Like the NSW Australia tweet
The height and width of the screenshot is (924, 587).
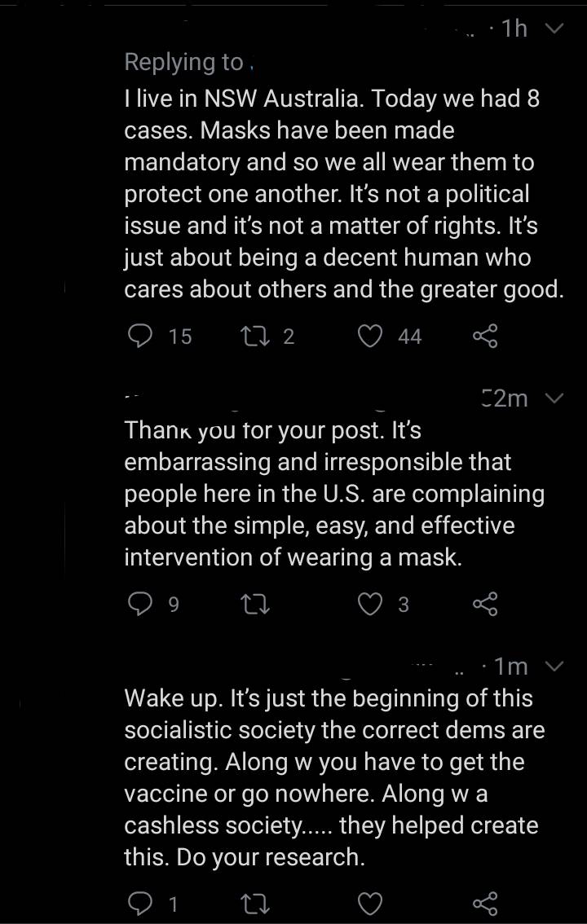point(371,336)
